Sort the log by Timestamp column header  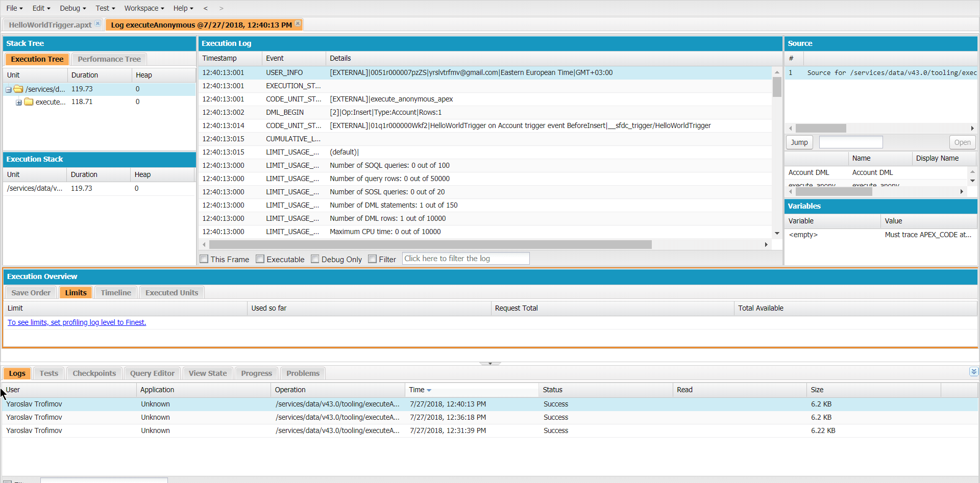[230, 58]
